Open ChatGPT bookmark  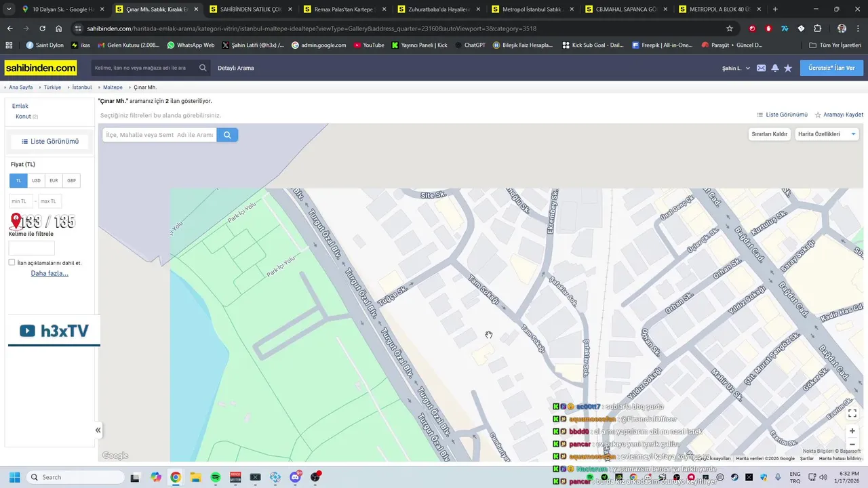[470, 45]
